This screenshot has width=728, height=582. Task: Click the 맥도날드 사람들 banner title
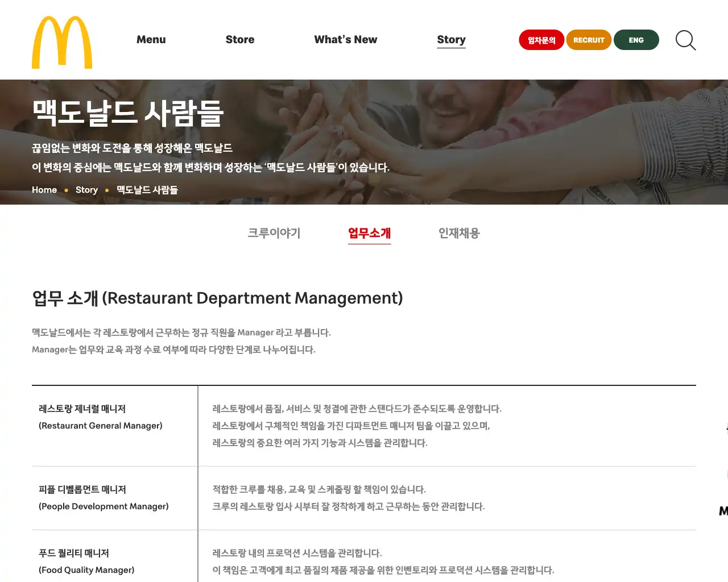tap(128, 113)
